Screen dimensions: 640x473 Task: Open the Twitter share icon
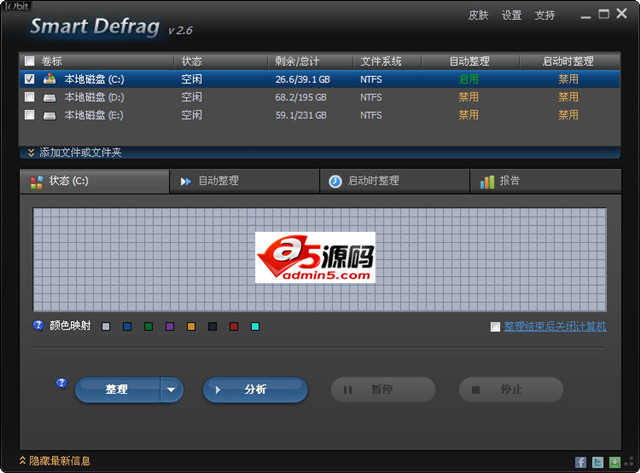(598, 462)
